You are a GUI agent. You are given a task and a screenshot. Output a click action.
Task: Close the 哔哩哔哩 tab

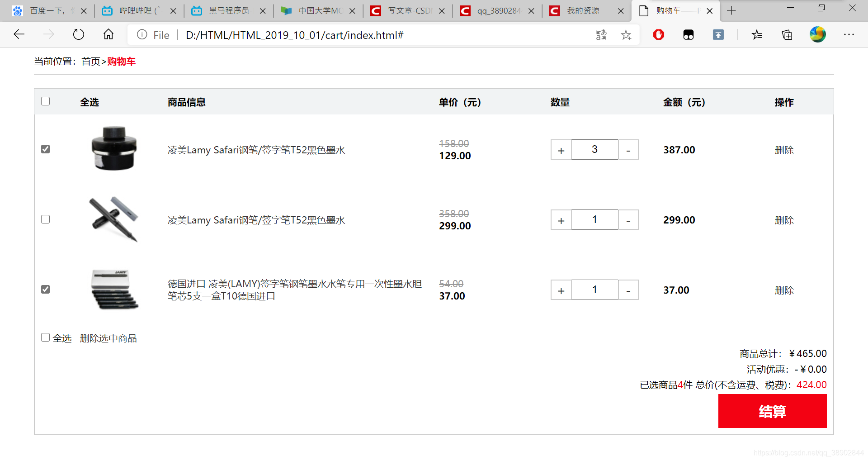pyautogui.click(x=173, y=11)
